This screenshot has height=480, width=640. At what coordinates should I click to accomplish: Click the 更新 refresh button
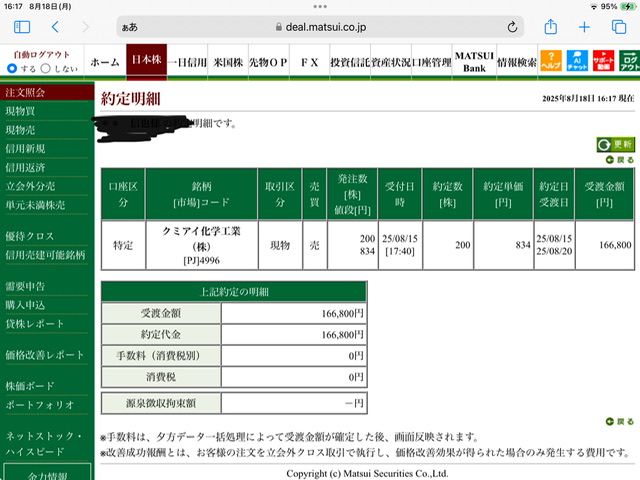point(616,144)
